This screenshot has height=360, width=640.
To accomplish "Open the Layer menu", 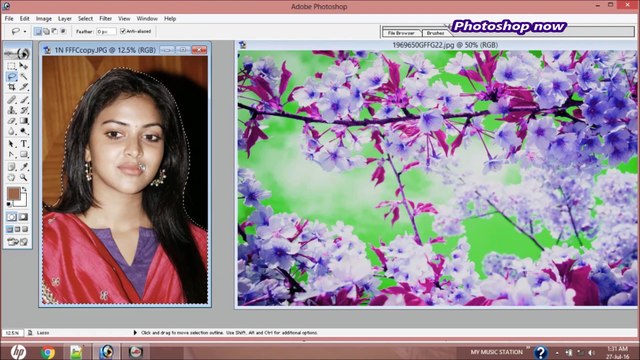I will [x=64, y=19].
